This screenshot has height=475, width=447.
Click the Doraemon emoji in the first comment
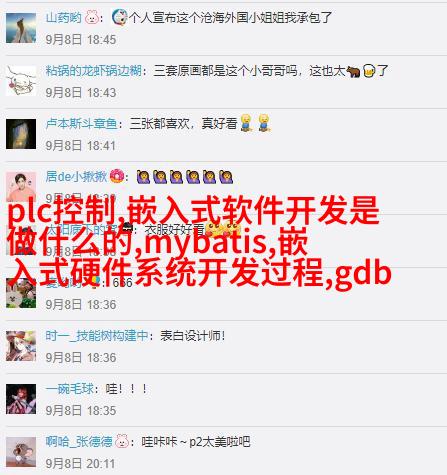[119, 17]
